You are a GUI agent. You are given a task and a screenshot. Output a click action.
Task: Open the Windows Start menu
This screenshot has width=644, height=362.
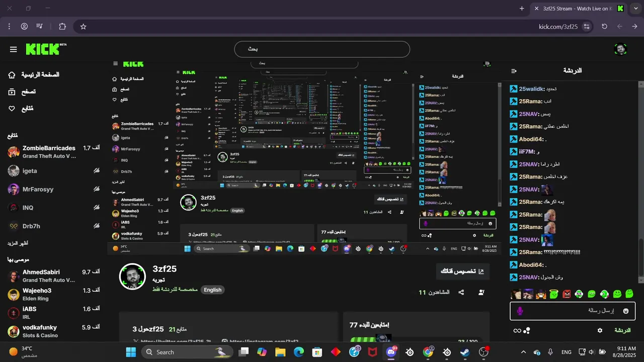click(x=131, y=352)
